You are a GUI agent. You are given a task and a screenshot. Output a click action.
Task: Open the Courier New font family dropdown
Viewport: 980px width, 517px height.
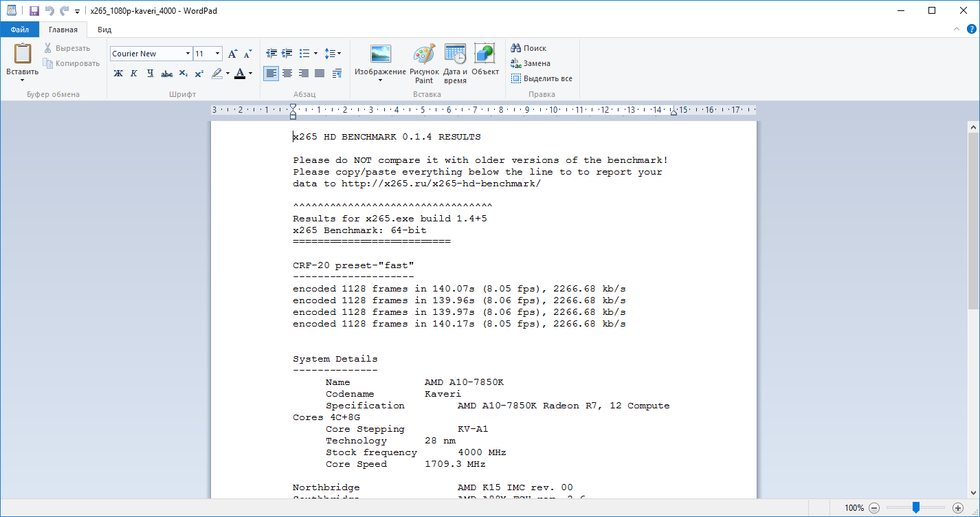point(188,54)
